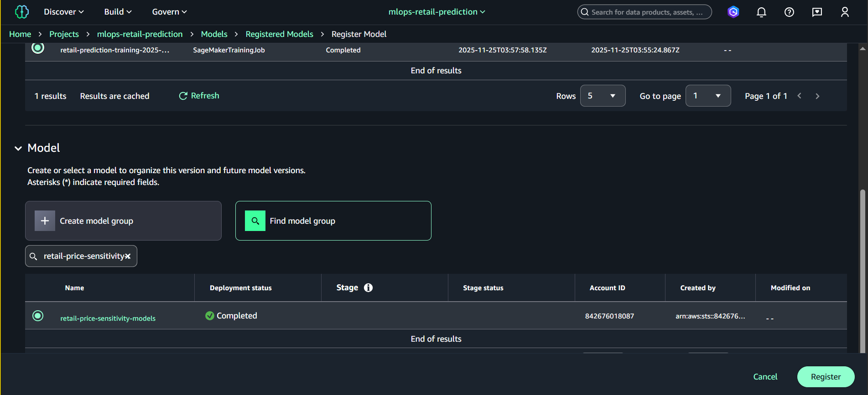868x395 pixels.
Task: Click the model group search input
Action: click(81, 256)
